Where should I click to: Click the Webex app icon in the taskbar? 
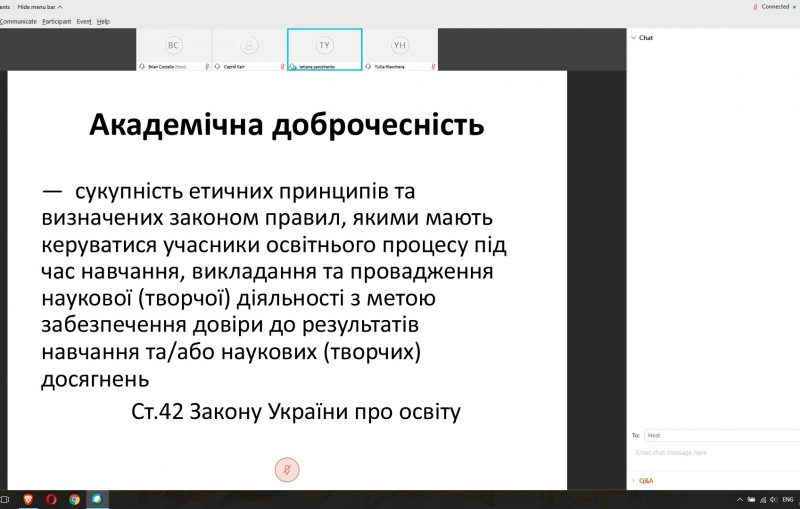(x=97, y=499)
